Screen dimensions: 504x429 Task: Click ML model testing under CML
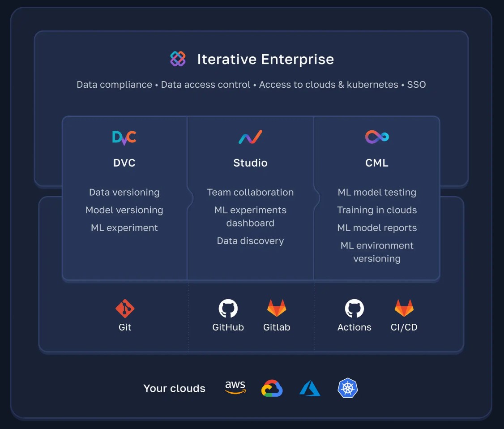(x=377, y=192)
